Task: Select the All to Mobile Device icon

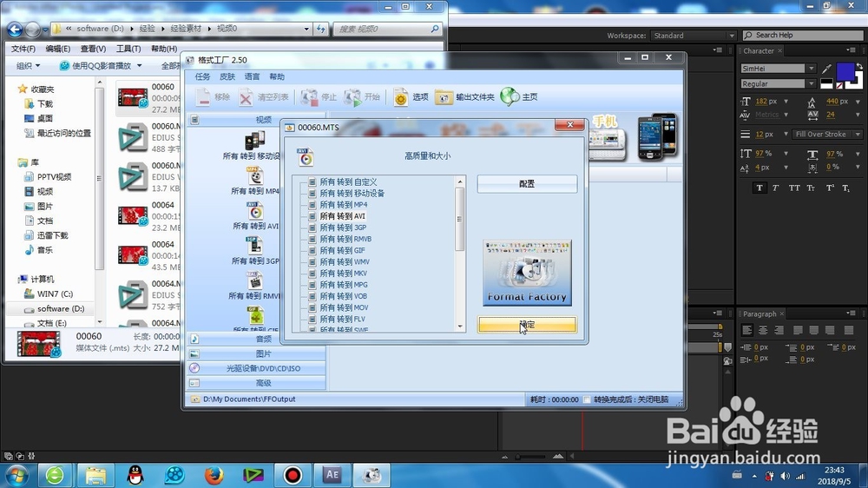Action: pyautogui.click(x=254, y=140)
